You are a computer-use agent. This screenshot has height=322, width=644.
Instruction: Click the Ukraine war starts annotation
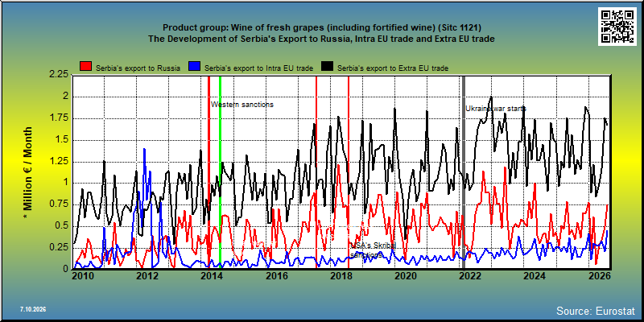[496, 109]
